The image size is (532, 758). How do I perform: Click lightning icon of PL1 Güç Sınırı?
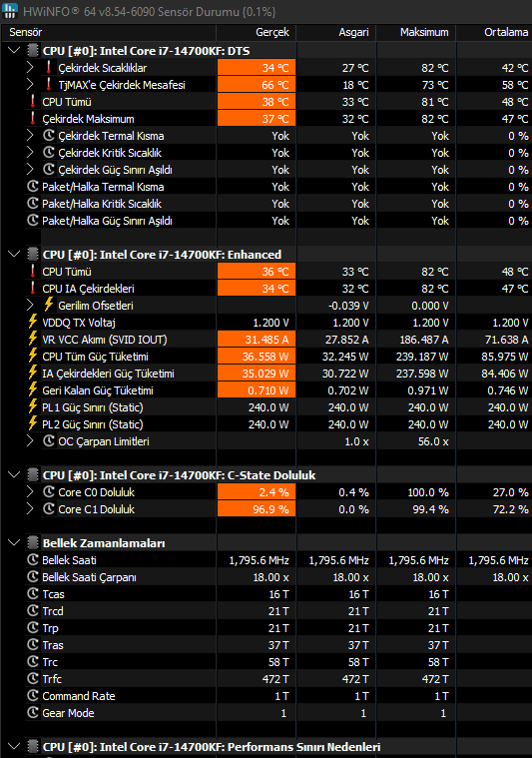pyautogui.click(x=32, y=406)
